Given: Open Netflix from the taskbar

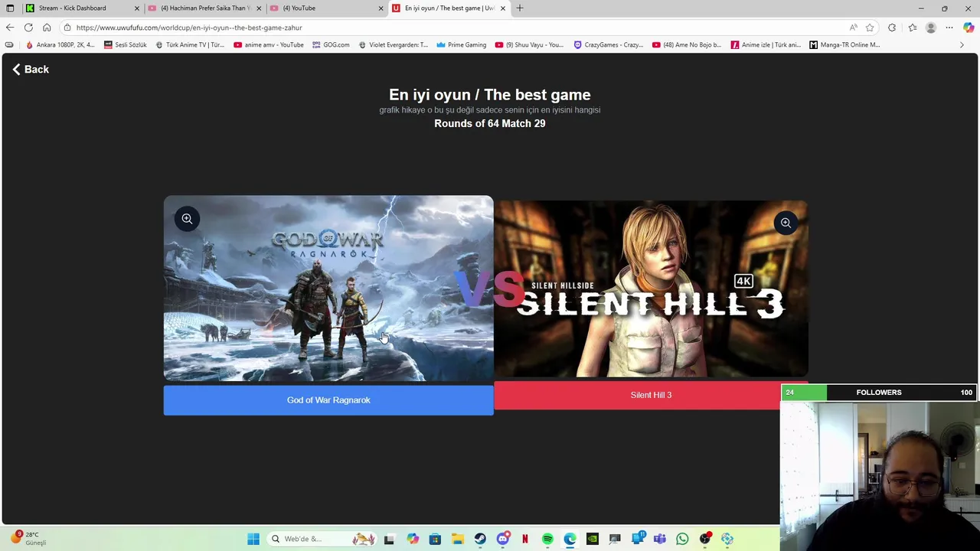Looking at the screenshot, I should click(x=524, y=539).
